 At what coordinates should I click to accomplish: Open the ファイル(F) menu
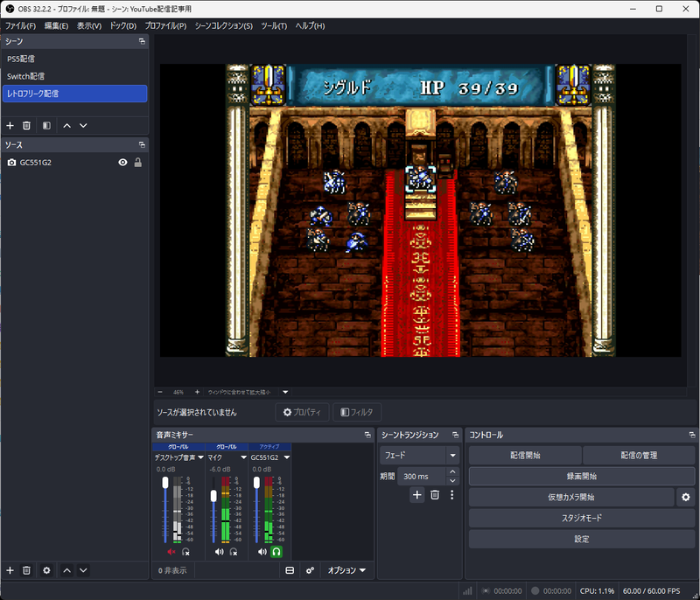pos(20,26)
